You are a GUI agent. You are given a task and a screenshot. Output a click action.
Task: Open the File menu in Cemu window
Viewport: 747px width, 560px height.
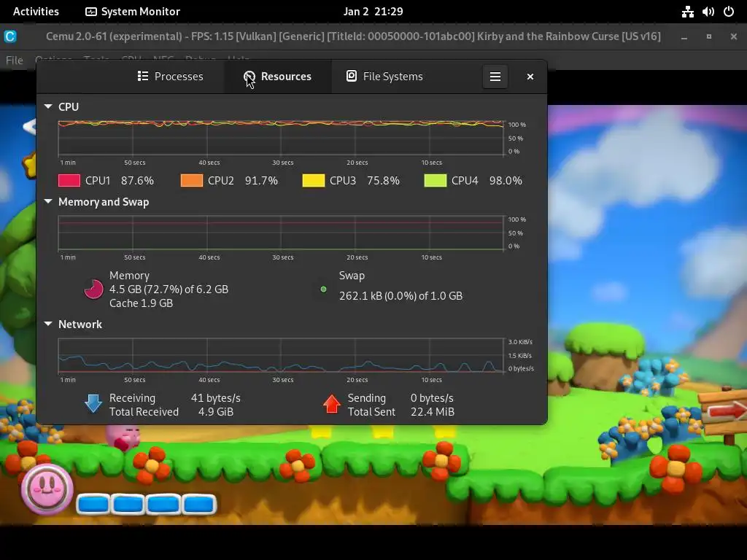click(15, 60)
